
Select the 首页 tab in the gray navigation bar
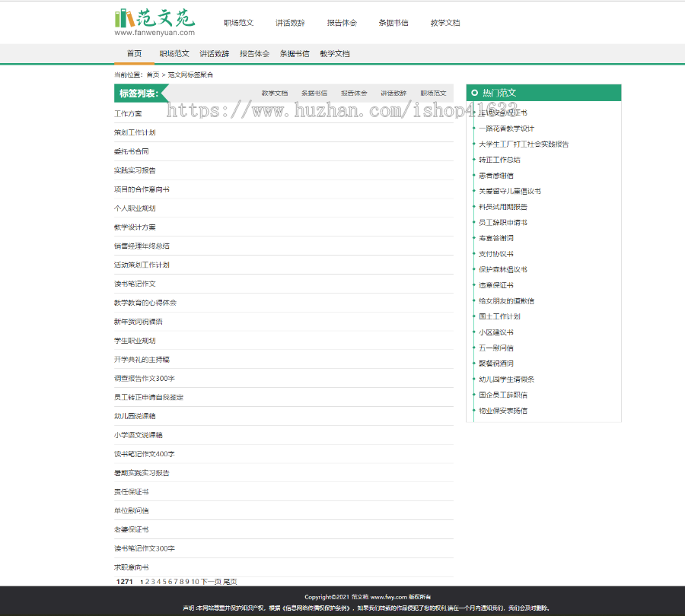[134, 54]
